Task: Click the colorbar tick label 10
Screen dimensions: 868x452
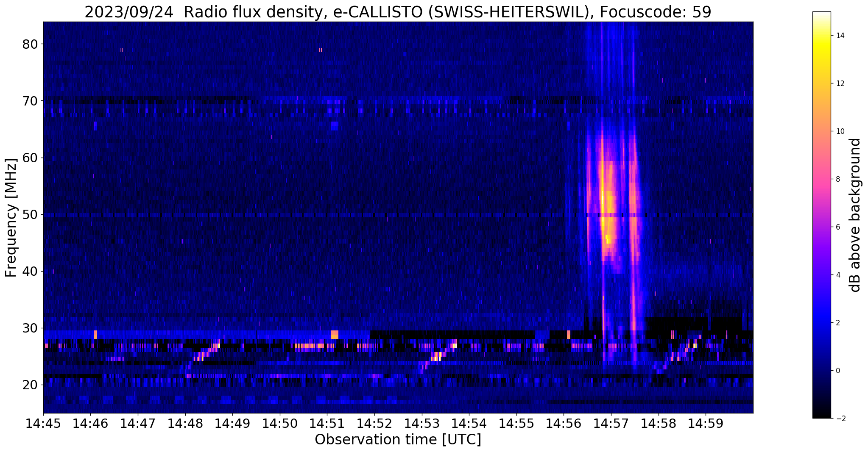Action: [840, 131]
